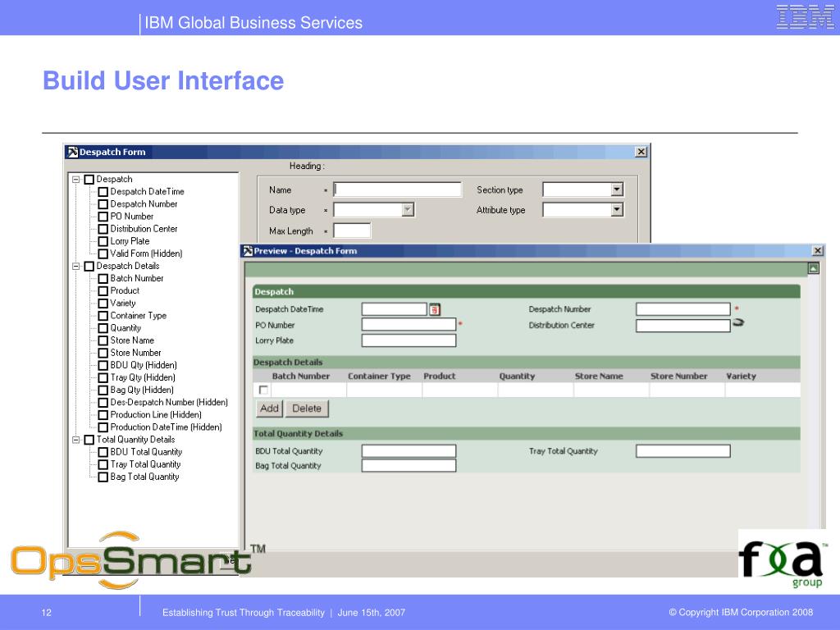Click the collapse arrow icon in preview toolbar
This screenshot has height=630, width=840.
[x=813, y=268]
